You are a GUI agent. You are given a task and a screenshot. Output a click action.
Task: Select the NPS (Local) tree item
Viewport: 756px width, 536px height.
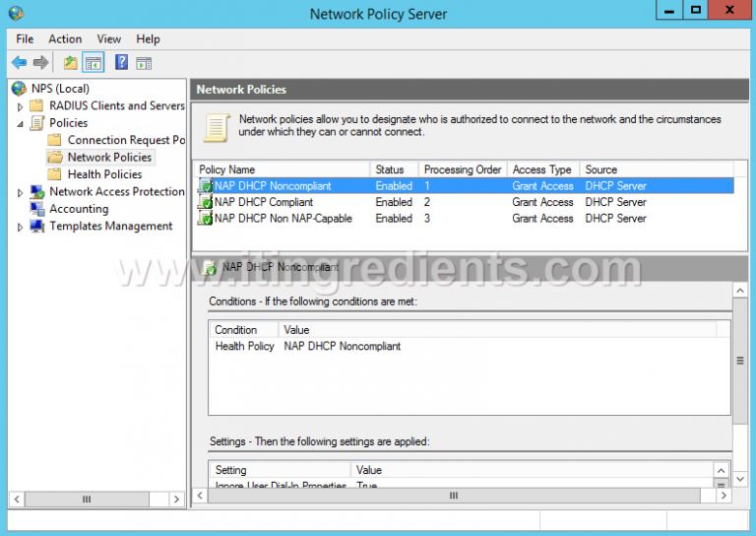click(60, 89)
